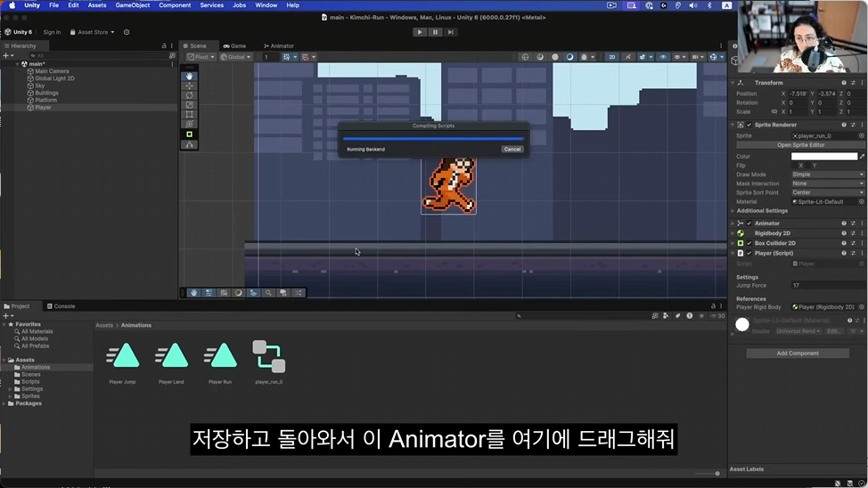Image resolution: width=868 pixels, height=488 pixels.
Task: Open the Scripts folder in Project
Action: click(x=30, y=382)
